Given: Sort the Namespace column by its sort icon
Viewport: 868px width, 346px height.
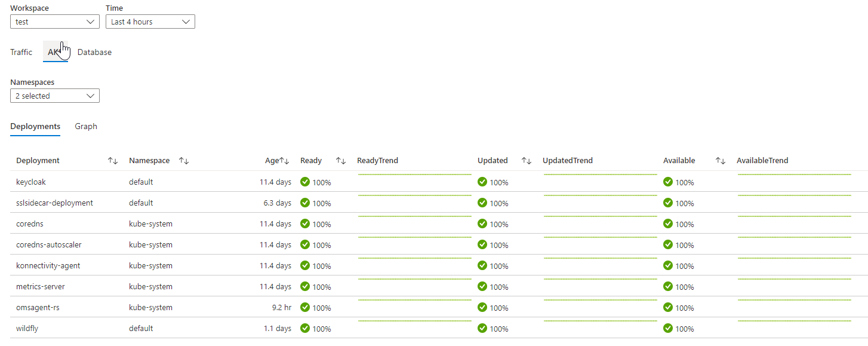Looking at the screenshot, I should (184, 160).
